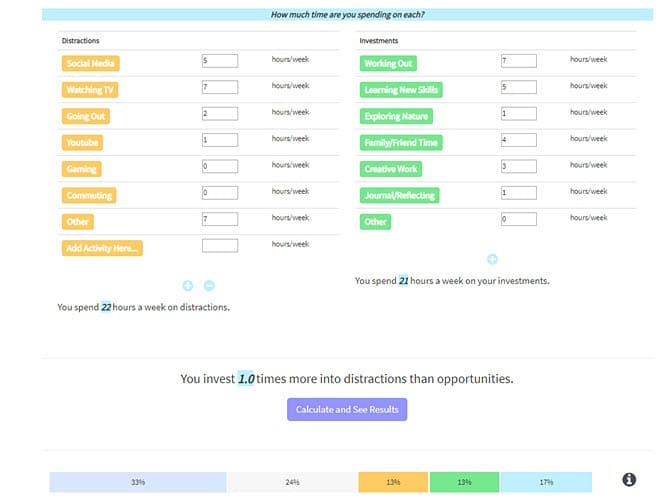Open the info icon beside percentage bar
670x503 pixels.
(629, 480)
